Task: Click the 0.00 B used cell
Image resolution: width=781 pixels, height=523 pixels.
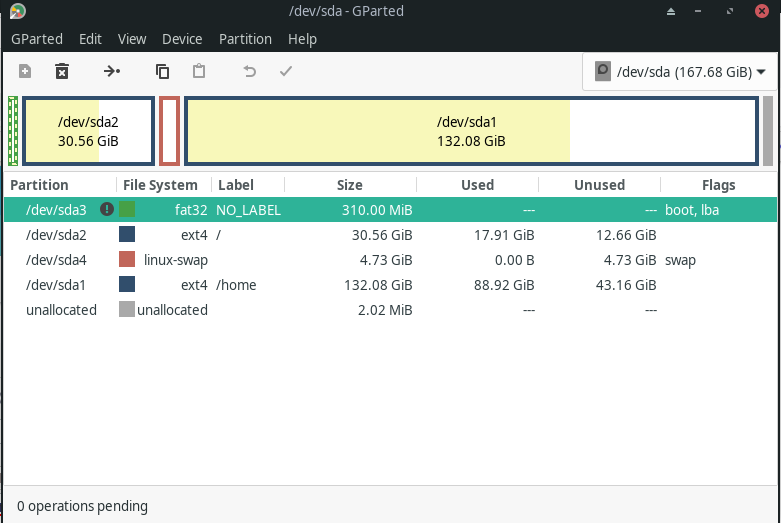Action: [x=515, y=260]
